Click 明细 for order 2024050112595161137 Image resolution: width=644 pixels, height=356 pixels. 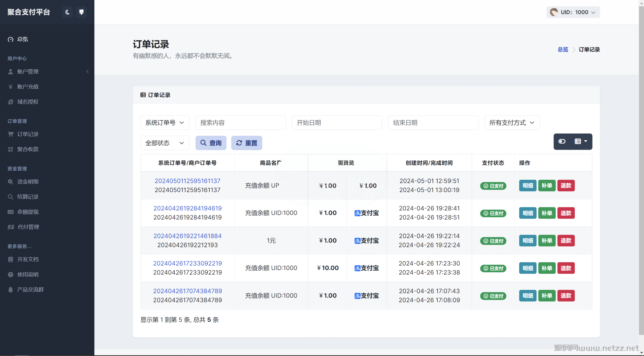point(528,186)
